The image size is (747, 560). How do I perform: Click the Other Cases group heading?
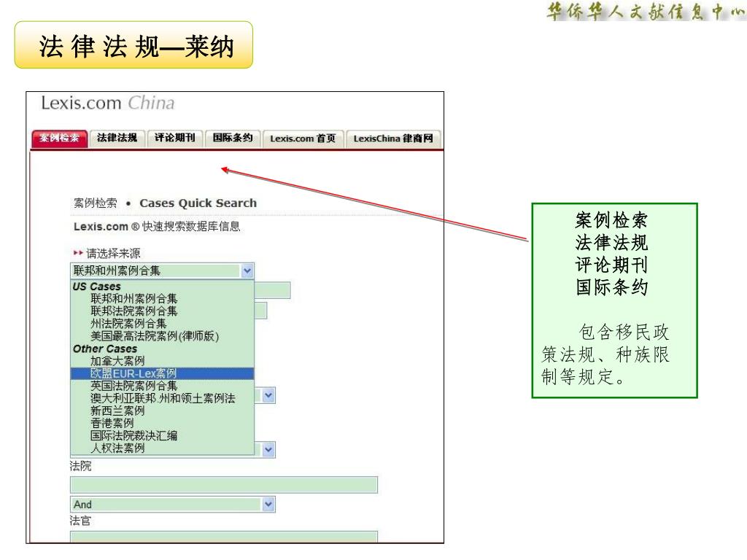click(105, 349)
